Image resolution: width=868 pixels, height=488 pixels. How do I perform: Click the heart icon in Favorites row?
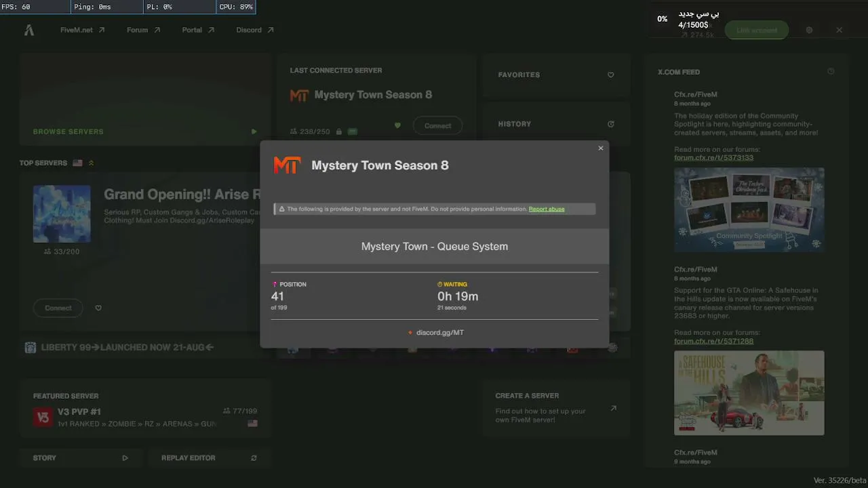click(x=610, y=75)
